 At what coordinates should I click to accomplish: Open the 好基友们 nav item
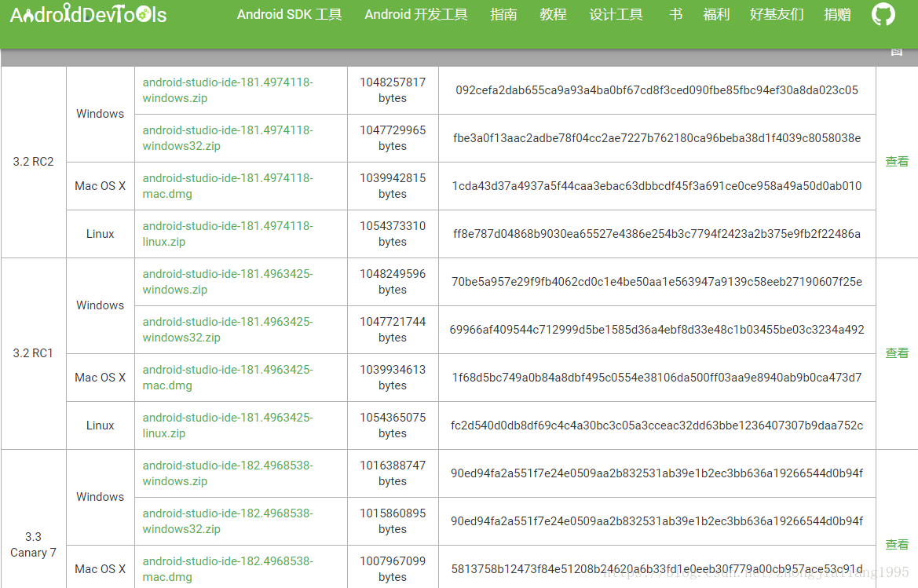[x=777, y=15]
